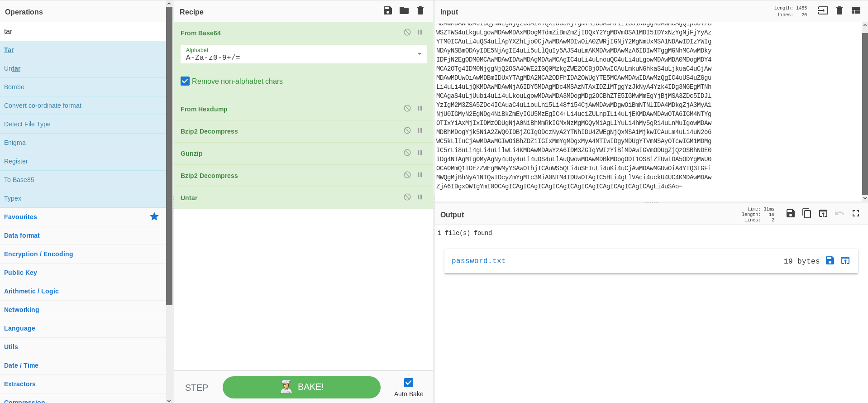This screenshot has width=868, height=403.
Task: Open the Base64 Alphabet dropdown
Action: [x=420, y=54]
